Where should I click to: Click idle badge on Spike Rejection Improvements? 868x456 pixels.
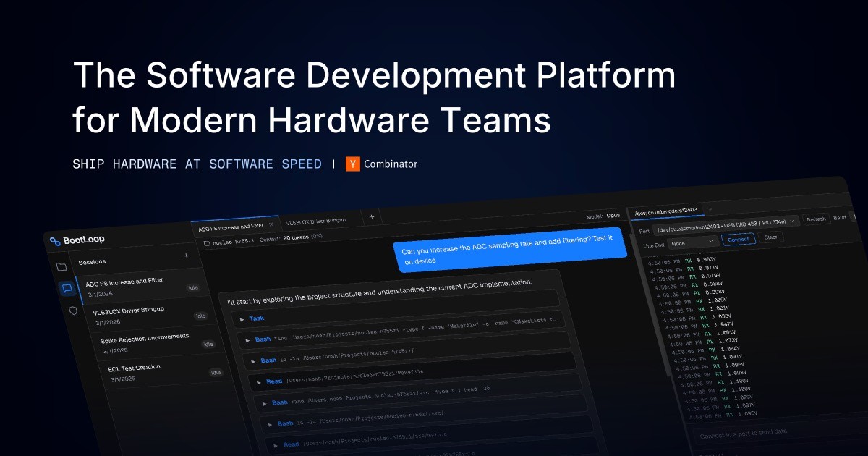pos(208,345)
